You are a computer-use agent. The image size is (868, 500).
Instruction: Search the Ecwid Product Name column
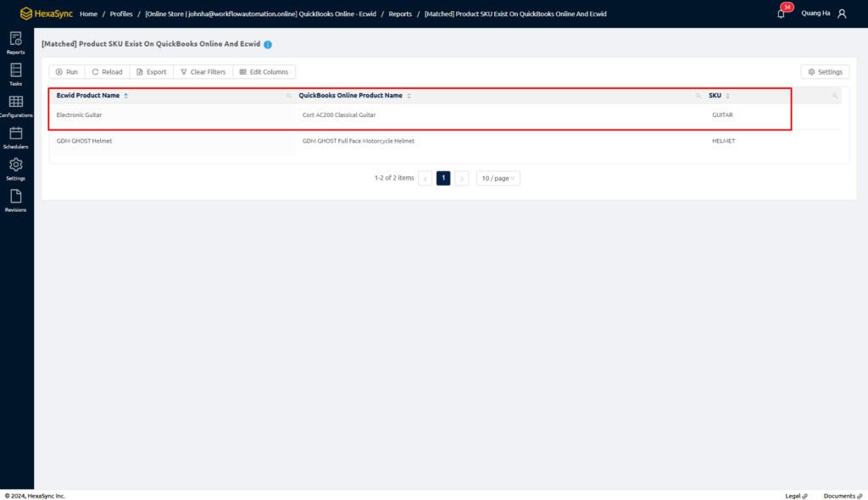coord(288,96)
